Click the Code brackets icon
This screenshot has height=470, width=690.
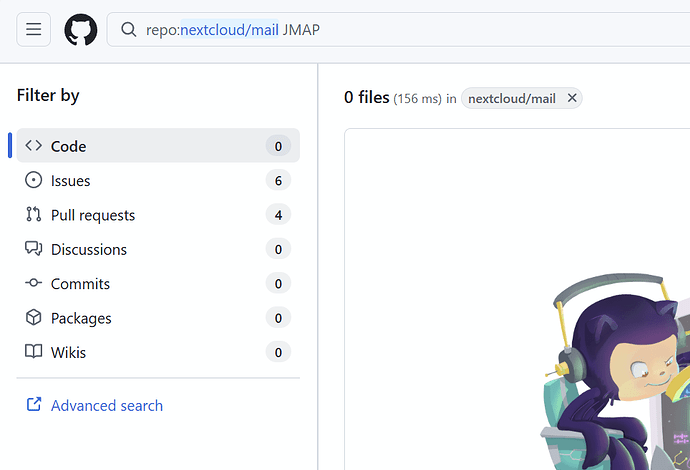pyautogui.click(x=33, y=146)
